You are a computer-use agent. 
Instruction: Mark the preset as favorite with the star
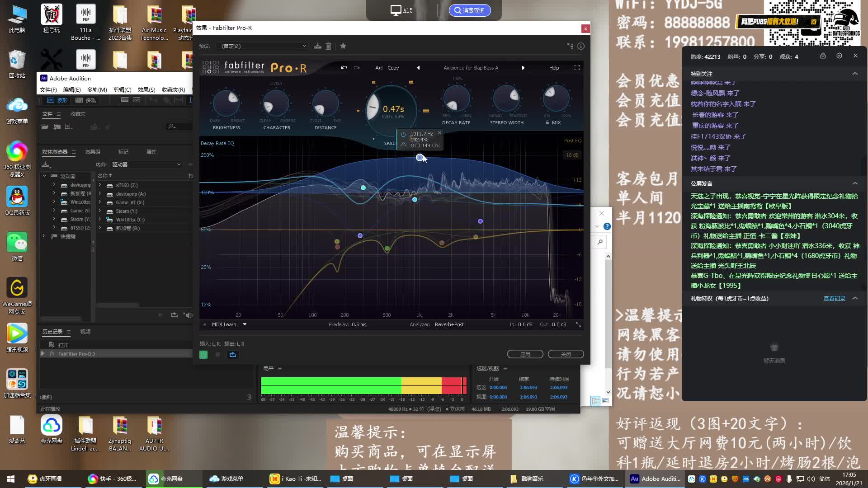(x=343, y=46)
